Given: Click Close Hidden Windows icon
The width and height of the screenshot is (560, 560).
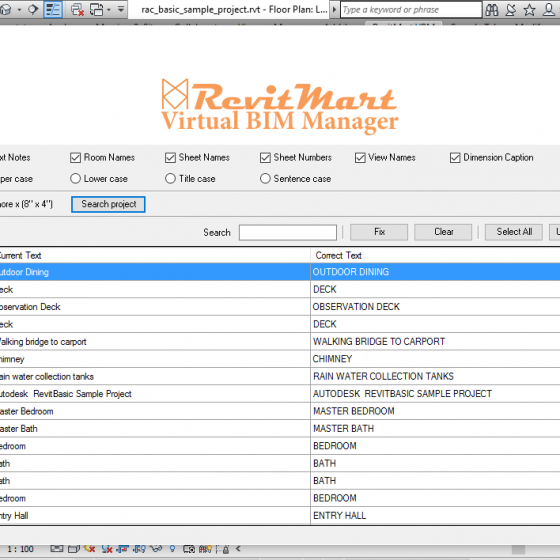Looking at the screenshot, I should click(x=77, y=10).
